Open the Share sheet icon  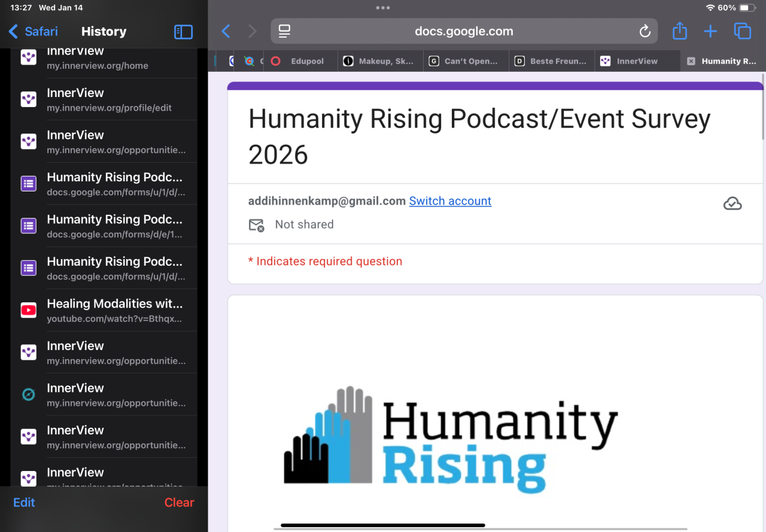[679, 32]
